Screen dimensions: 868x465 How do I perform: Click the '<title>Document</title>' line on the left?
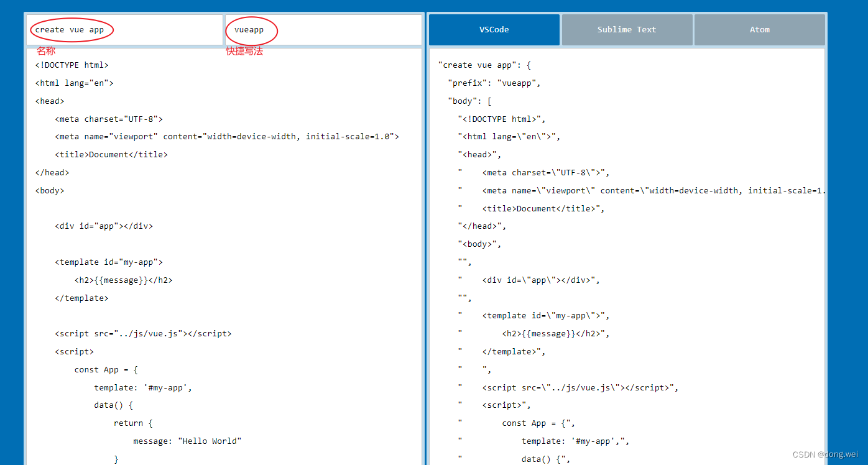pos(111,154)
